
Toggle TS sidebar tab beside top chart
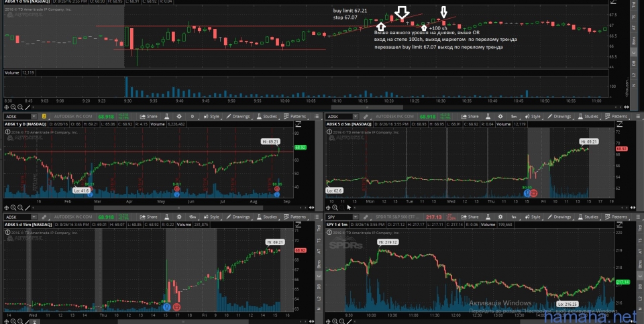(x=633, y=17)
